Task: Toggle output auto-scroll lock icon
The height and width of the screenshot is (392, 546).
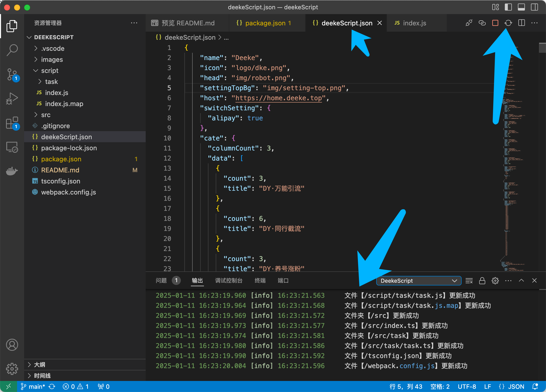Action: pos(482,281)
